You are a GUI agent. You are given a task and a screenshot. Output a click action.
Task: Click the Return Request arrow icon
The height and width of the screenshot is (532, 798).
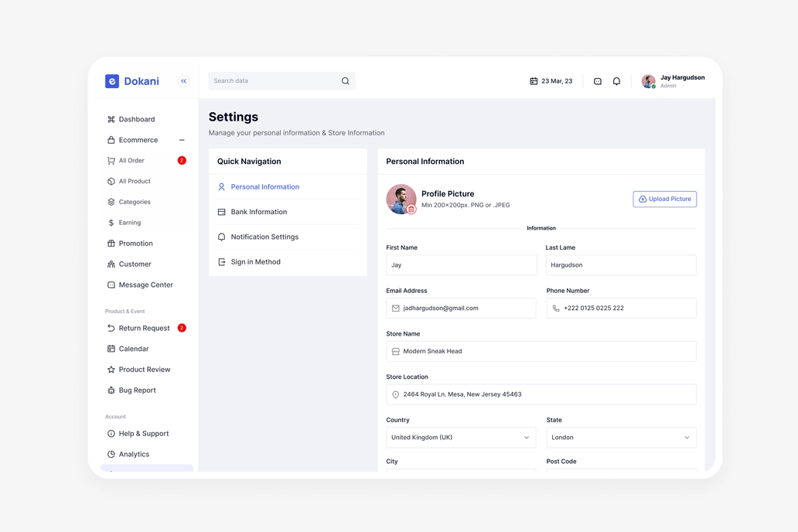(x=111, y=328)
